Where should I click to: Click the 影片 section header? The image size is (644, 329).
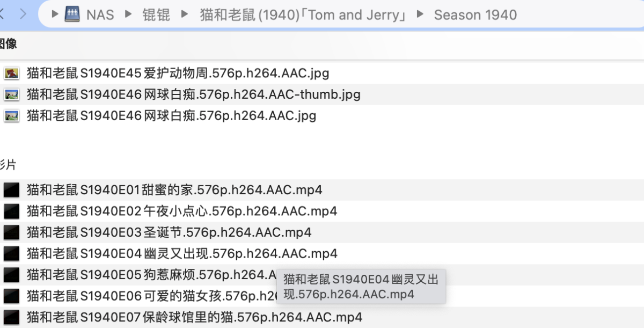point(6,165)
